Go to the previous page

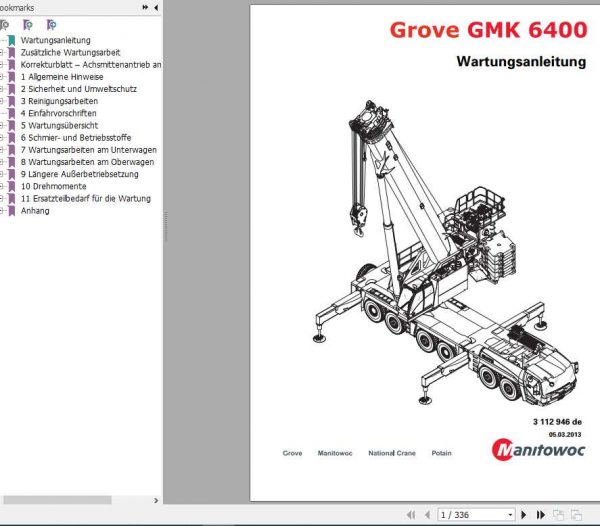pyautogui.click(x=427, y=515)
